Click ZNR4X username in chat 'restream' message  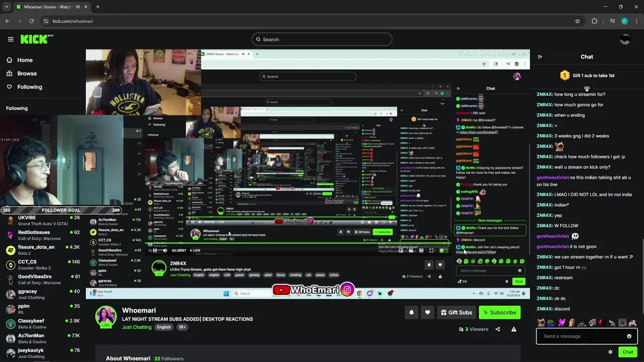pyautogui.click(x=544, y=278)
